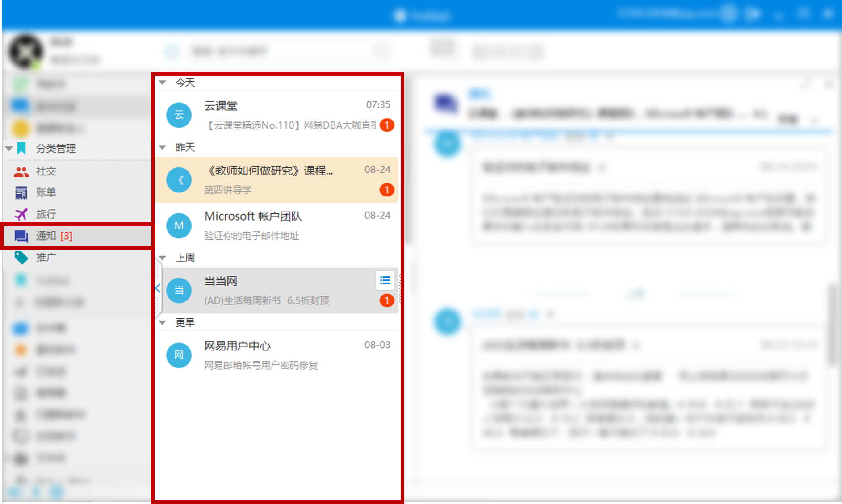Open the 网易用户中心 email
Viewport: 842px width, 504px height.
click(x=277, y=355)
